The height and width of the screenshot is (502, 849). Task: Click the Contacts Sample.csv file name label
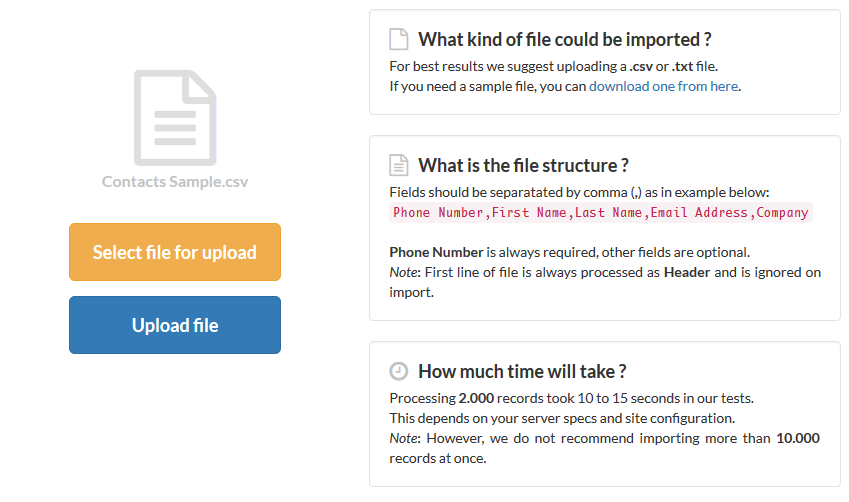tap(175, 182)
